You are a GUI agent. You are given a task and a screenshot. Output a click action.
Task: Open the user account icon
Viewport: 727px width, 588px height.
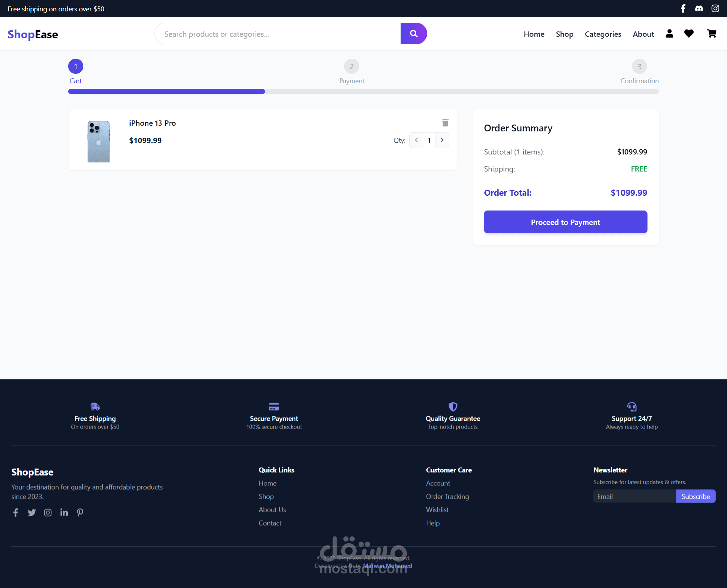tap(669, 34)
